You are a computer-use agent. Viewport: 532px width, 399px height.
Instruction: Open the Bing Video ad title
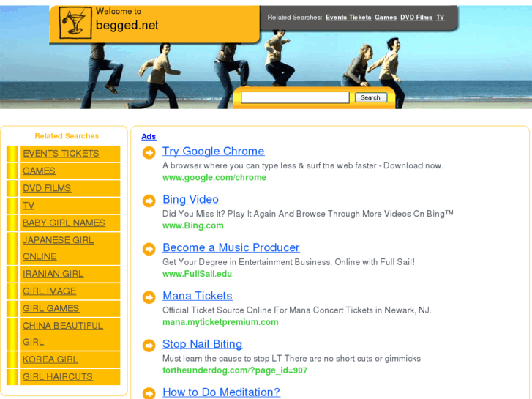191,199
